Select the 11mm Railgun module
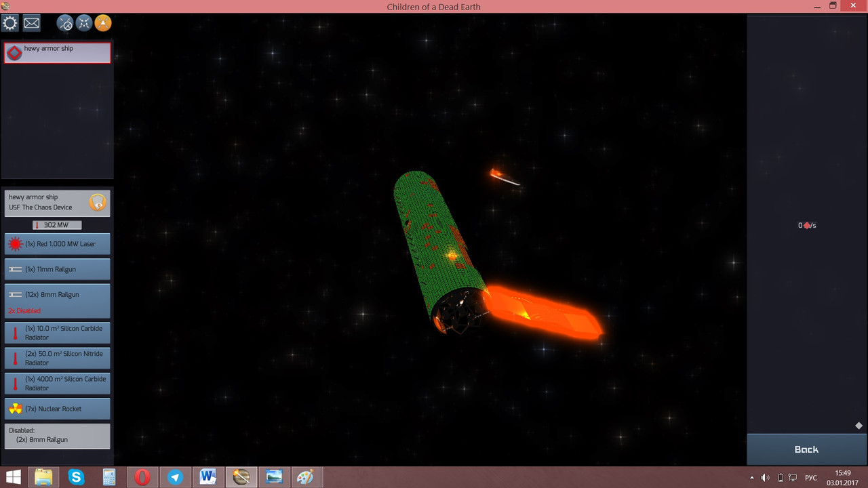 57,269
